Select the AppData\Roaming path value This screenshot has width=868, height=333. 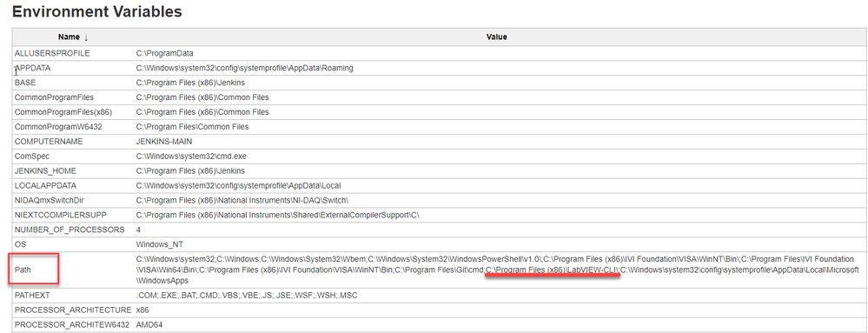(245, 68)
